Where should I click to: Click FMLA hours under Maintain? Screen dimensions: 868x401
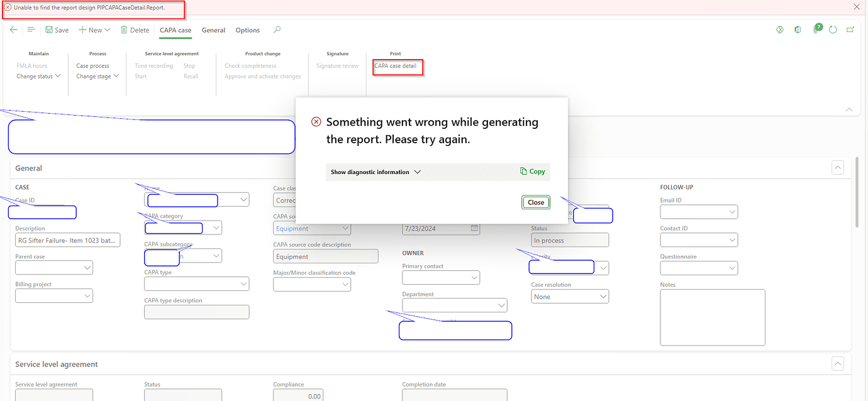31,66
